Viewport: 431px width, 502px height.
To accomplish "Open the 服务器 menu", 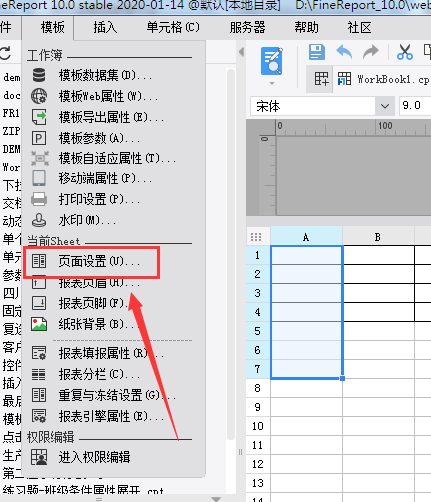I will point(247,27).
